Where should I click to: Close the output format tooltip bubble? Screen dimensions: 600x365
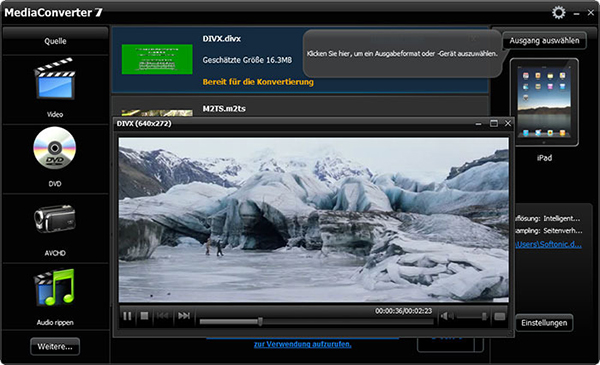tap(474, 38)
